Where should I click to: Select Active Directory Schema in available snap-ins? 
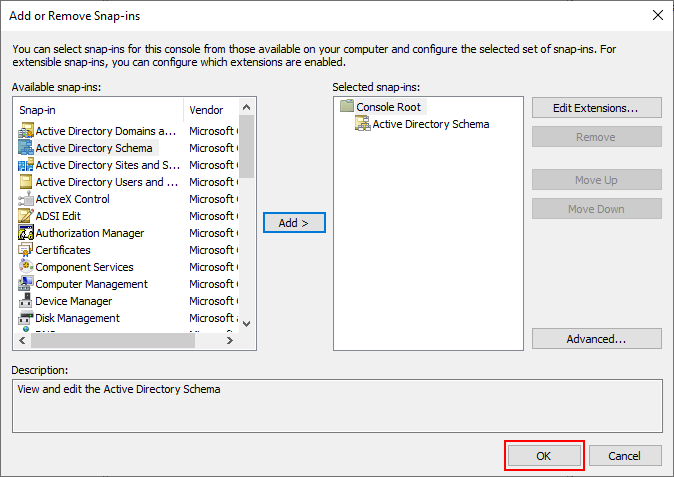[94, 148]
